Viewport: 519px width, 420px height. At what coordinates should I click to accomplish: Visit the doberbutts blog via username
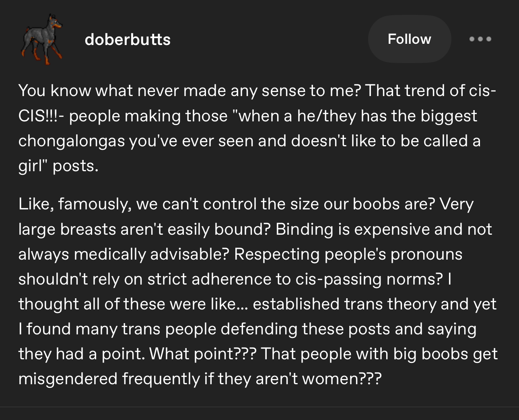click(x=128, y=39)
